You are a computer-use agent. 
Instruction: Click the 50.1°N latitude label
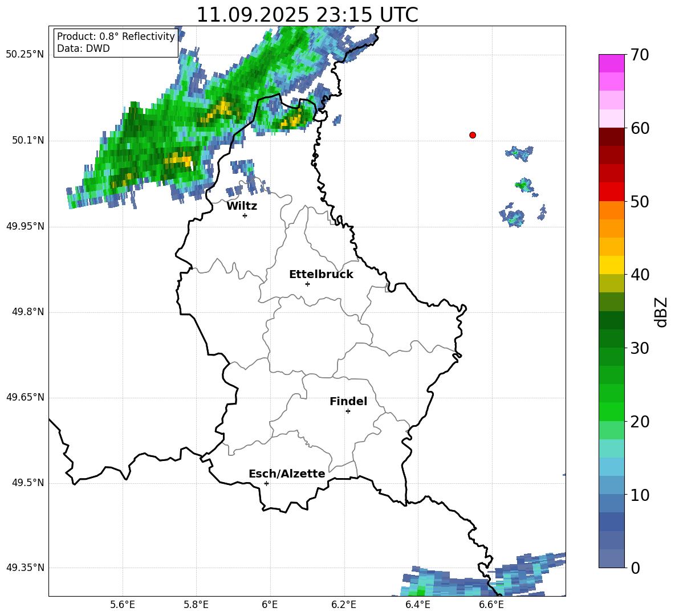coord(28,140)
